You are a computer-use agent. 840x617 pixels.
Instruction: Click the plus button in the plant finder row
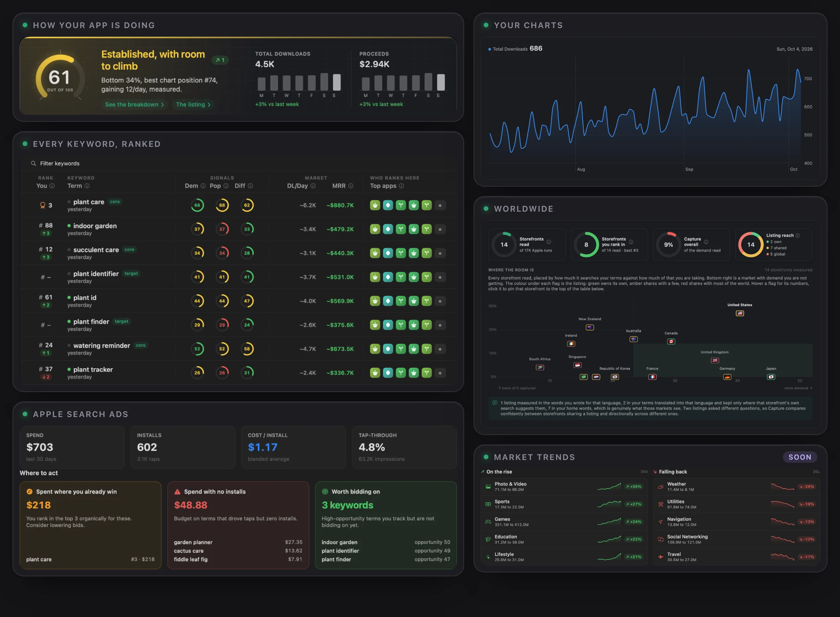tap(440, 325)
